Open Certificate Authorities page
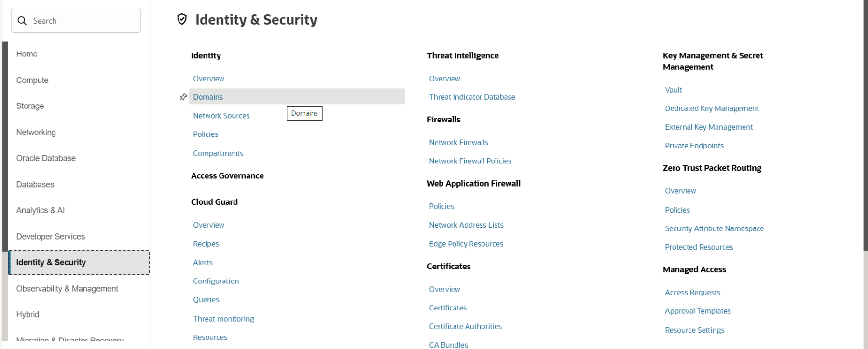This screenshot has height=349, width=868. [465, 326]
